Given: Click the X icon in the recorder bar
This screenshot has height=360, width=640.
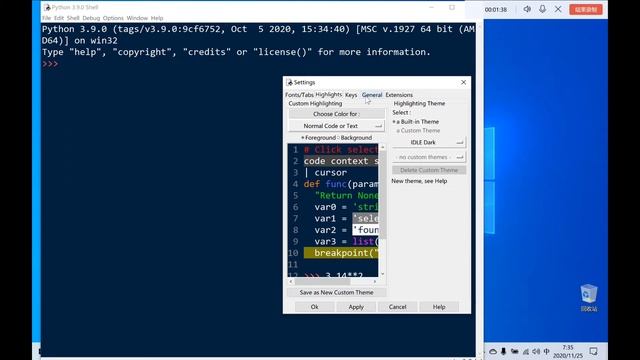Looking at the screenshot, I should (558, 9).
